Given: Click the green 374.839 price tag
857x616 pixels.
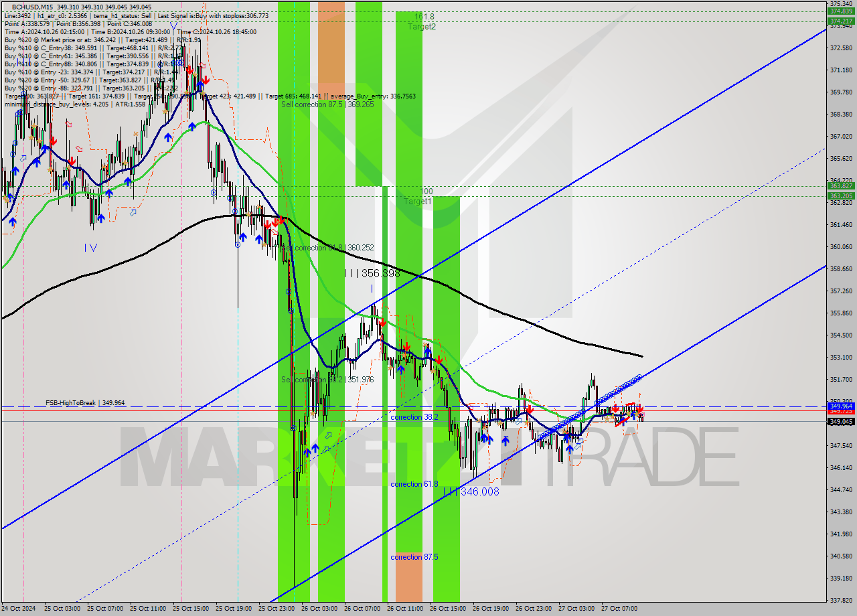Looking at the screenshot, I should pyautogui.click(x=841, y=11).
